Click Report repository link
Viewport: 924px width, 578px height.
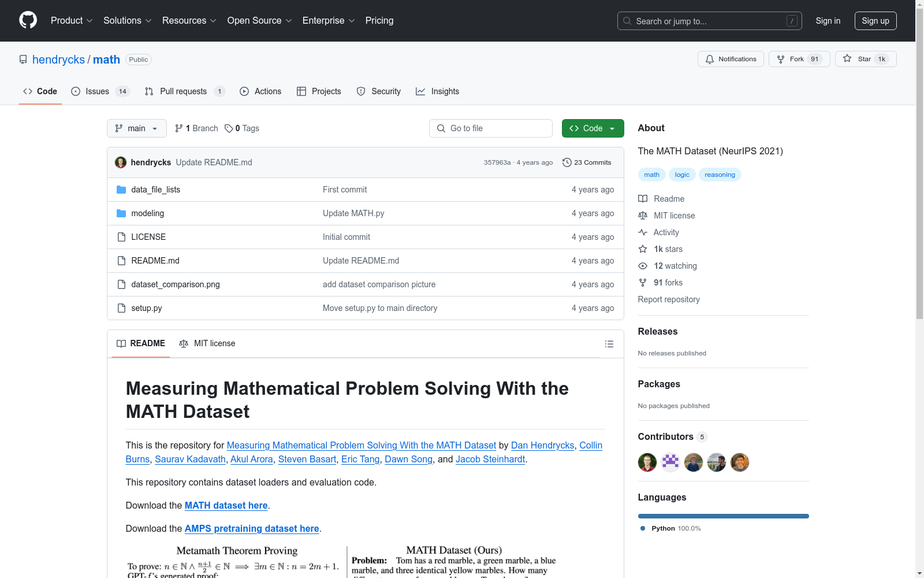pyautogui.click(x=669, y=299)
